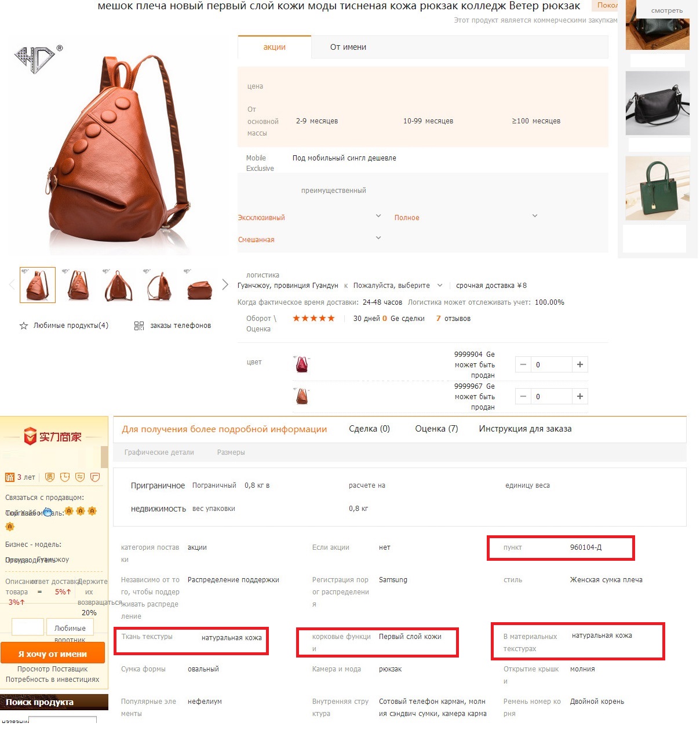The width and height of the screenshot is (700, 745).
Task: Switch to the От имени tab
Action: (348, 47)
